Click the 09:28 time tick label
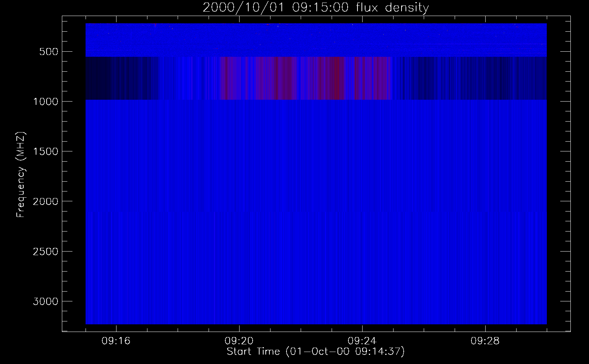The width and height of the screenshot is (589, 364). (x=485, y=341)
